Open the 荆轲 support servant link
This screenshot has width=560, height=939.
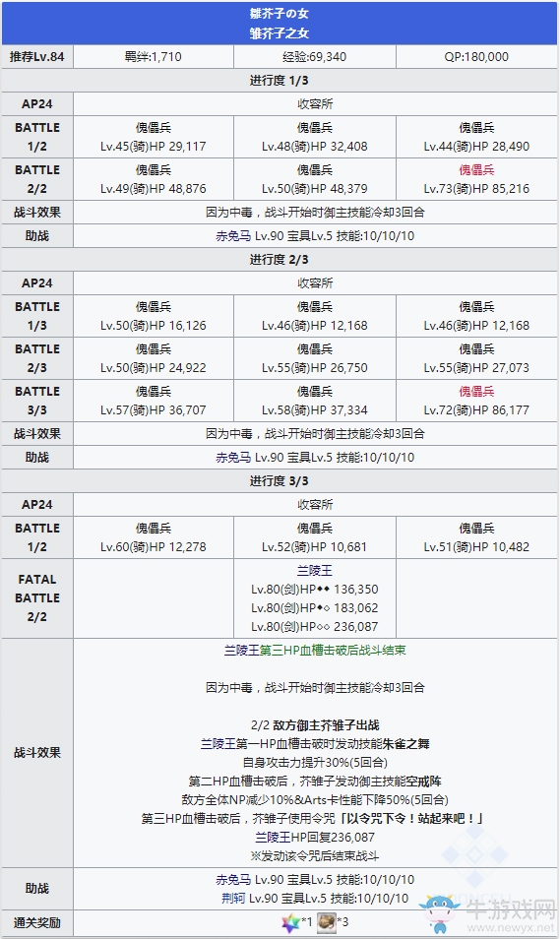(x=233, y=899)
